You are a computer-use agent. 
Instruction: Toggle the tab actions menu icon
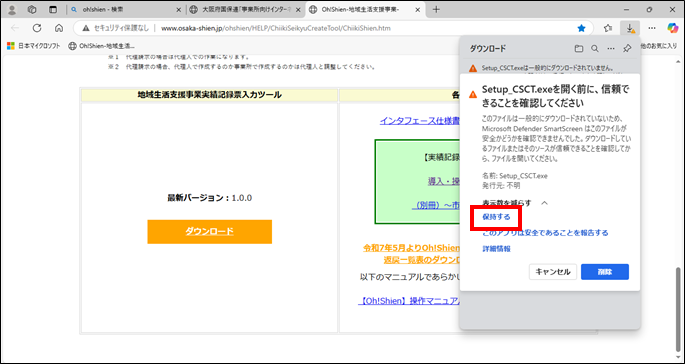(x=53, y=10)
